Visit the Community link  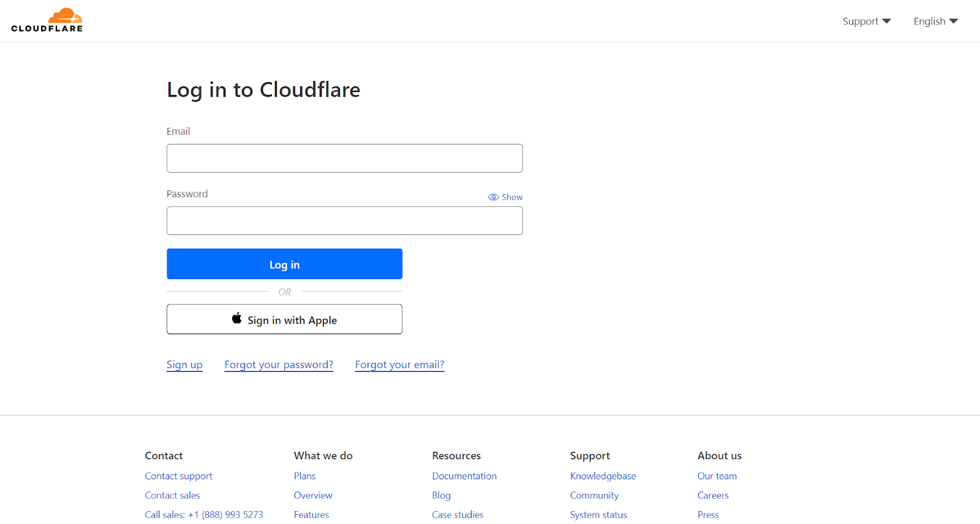[x=595, y=496]
